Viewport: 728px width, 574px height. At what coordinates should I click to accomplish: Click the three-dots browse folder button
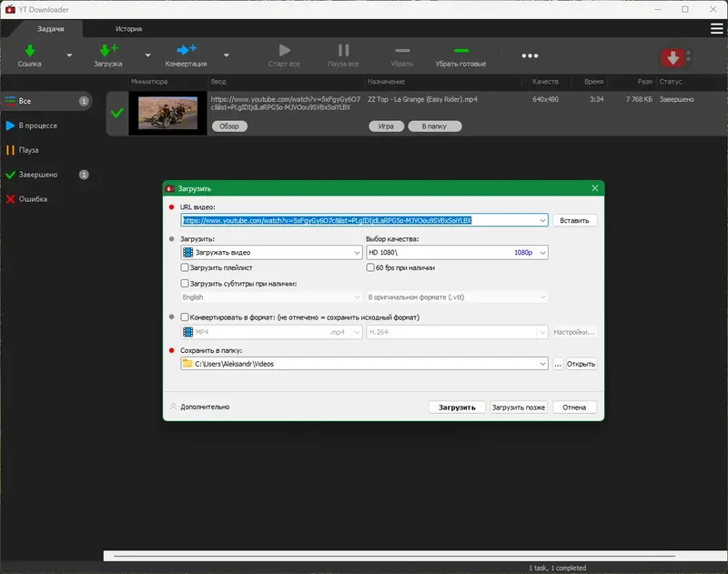[x=558, y=364]
